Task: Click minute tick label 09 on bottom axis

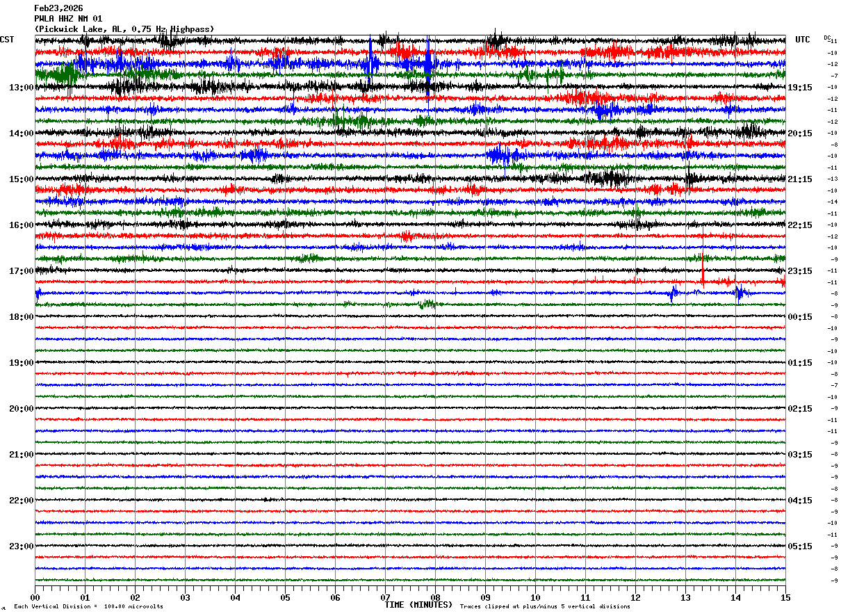Action: click(x=485, y=597)
